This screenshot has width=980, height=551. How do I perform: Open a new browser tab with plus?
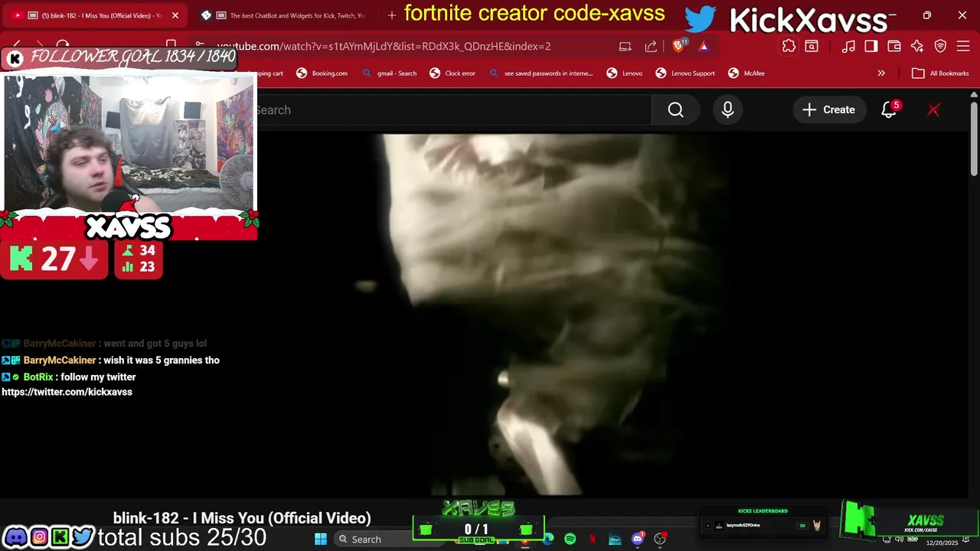(x=391, y=15)
